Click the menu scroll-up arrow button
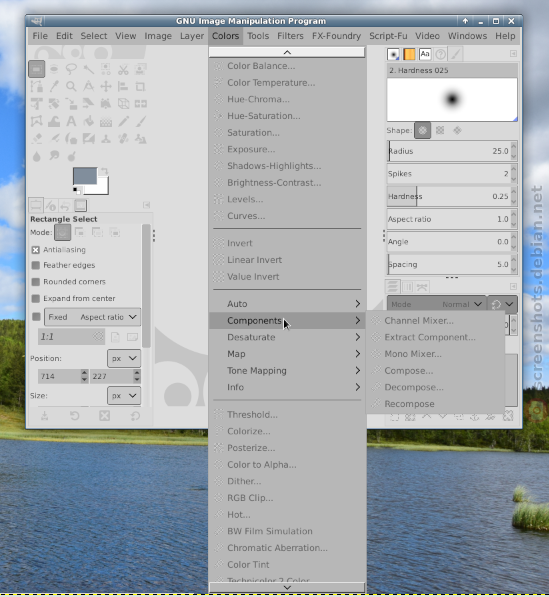 [x=287, y=53]
